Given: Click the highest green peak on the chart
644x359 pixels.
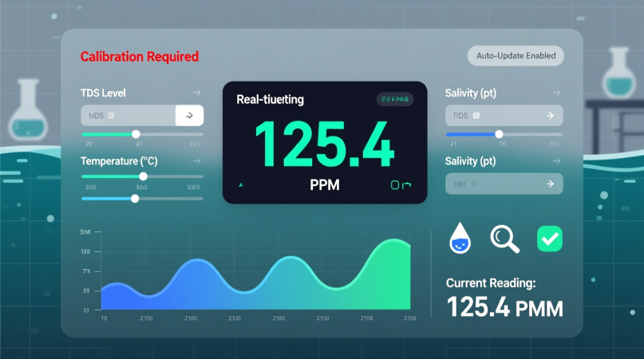Looking at the screenshot, I should (394, 243).
